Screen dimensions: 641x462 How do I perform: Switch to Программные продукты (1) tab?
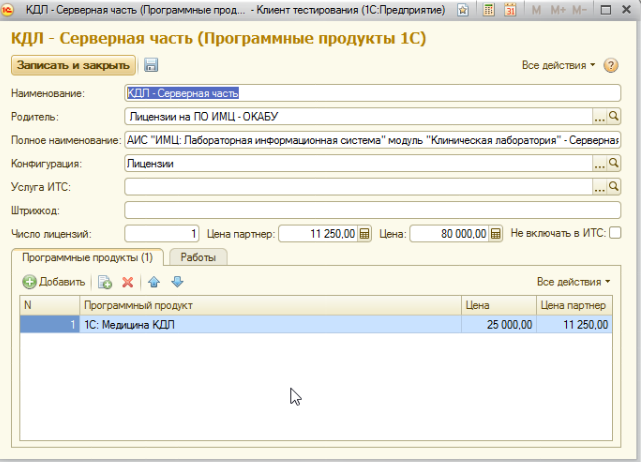[x=87, y=258]
